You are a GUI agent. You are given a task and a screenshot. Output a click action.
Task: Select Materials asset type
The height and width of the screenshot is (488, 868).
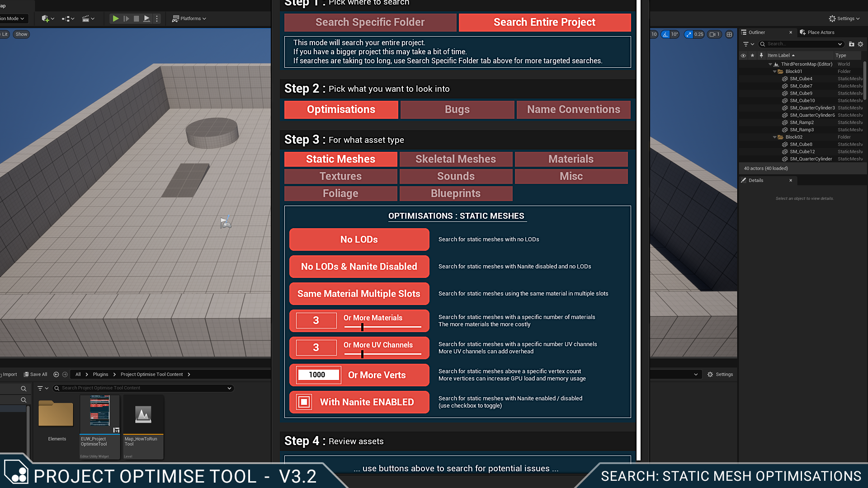tap(571, 159)
